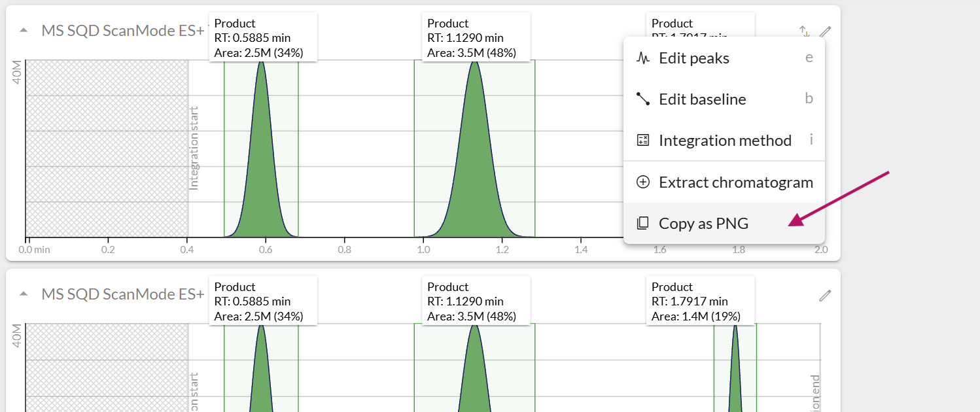This screenshot has height=412, width=980.
Task: Pick the Extract chromatogram menu option
Action: pos(724,182)
